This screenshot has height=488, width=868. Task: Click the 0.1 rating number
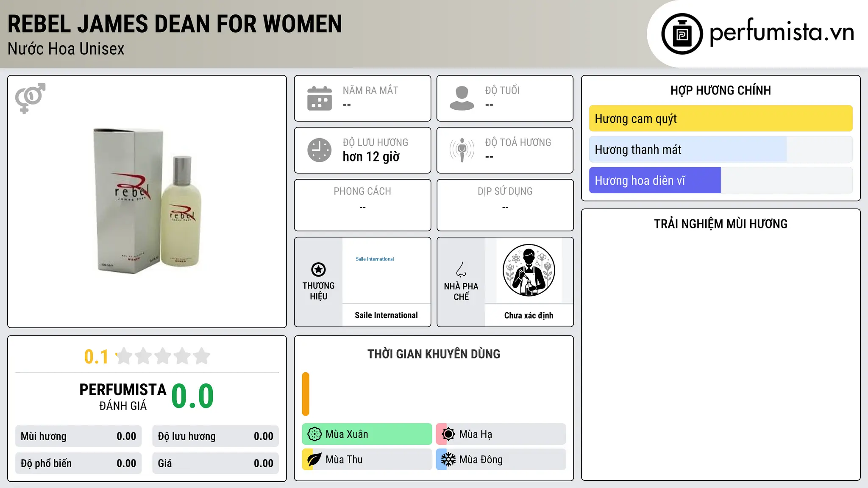pos(96,357)
